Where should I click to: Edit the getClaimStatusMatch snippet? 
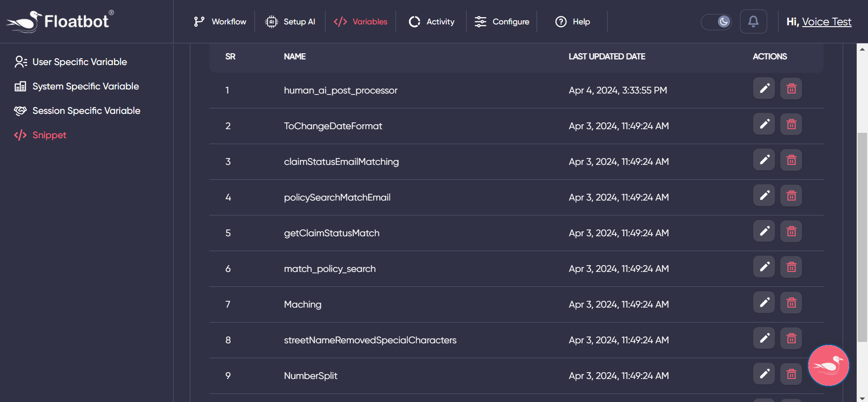[764, 231]
